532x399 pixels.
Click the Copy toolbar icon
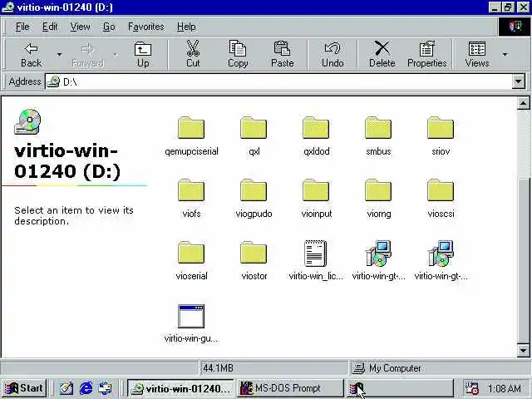pyautogui.click(x=238, y=48)
